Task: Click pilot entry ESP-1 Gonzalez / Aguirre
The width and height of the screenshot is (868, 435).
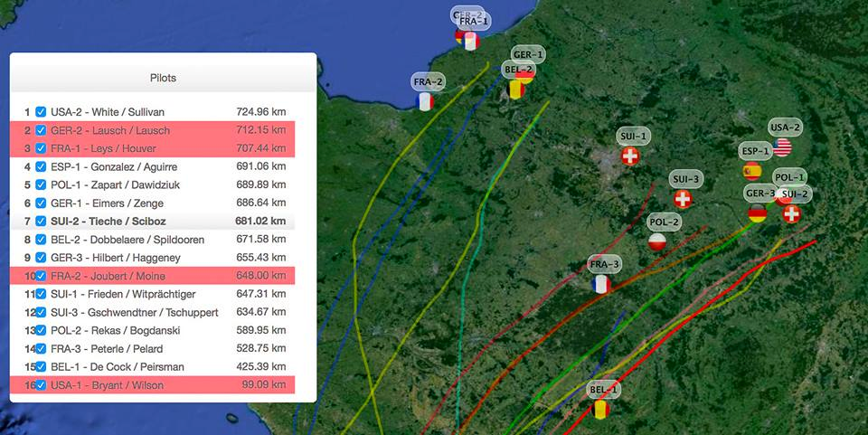Action: point(114,167)
